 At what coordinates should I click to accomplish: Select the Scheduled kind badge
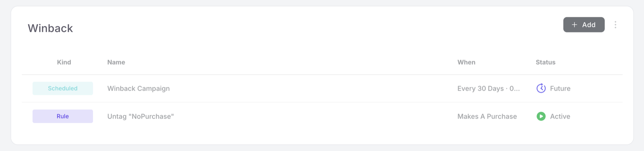(x=63, y=88)
